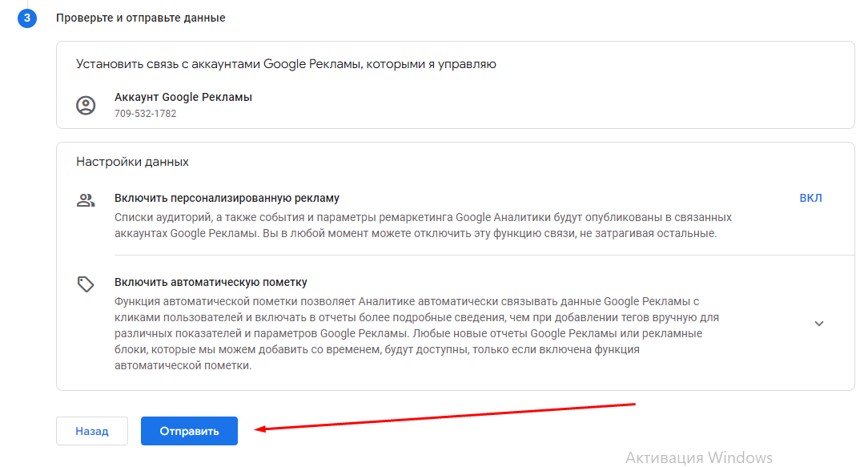Screen dimensions: 868x467
Task: Click the Установить связь с аккаунтами heading
Action: pyautogui.click(x=286, y=64)
